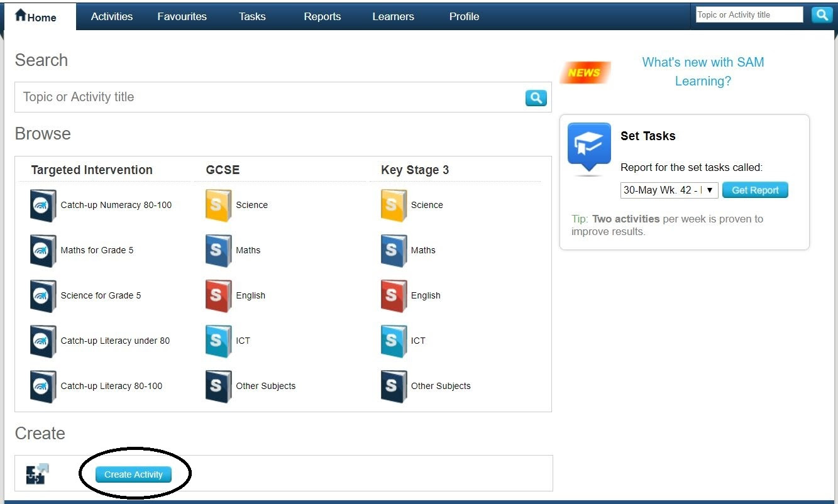This screenshot has height=504, width=838.
Task: Focus the top-bar Topic or Activity title field
Action: pos(749,15)
